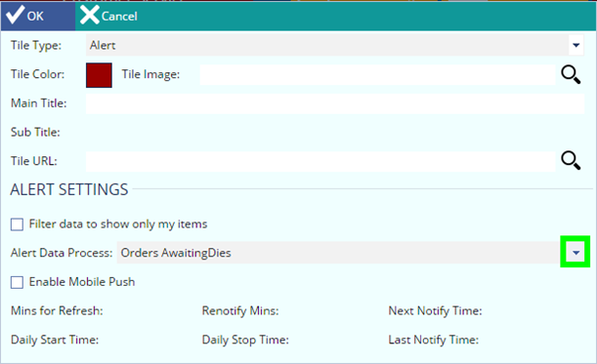Check Filter data to show only my items
597x364 pixels.
[x=17, y=224]
